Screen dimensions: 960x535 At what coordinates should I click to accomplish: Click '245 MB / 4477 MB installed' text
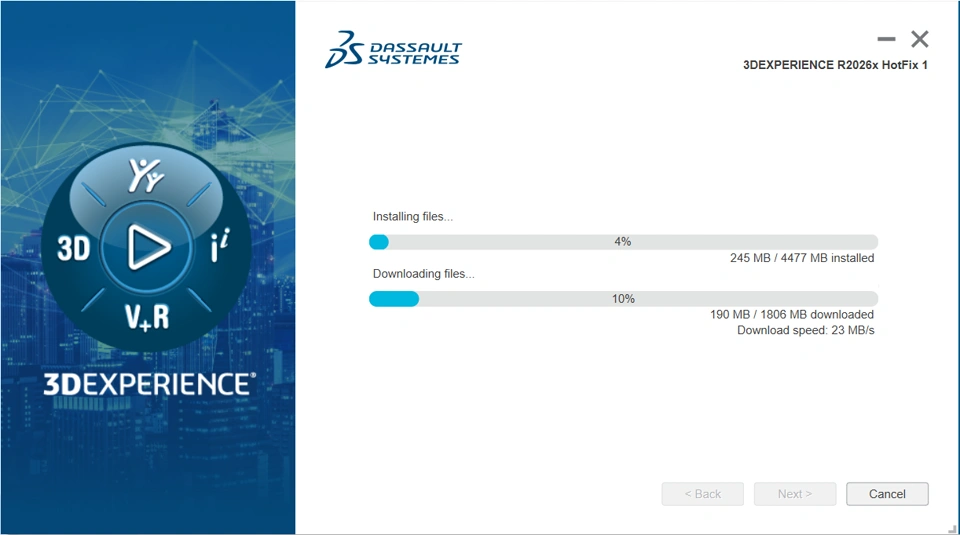802,258
